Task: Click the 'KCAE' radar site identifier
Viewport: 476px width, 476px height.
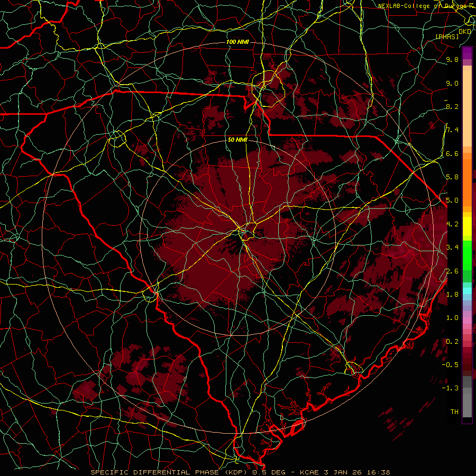Action: [309, 472]
